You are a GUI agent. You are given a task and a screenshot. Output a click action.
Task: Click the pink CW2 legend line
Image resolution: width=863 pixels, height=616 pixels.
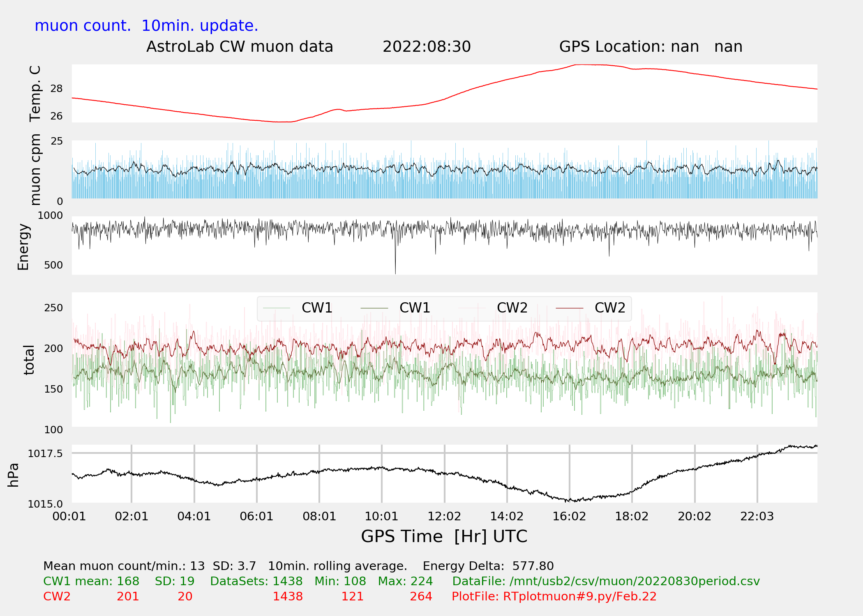pyautogui.click(x=472, y=308)
